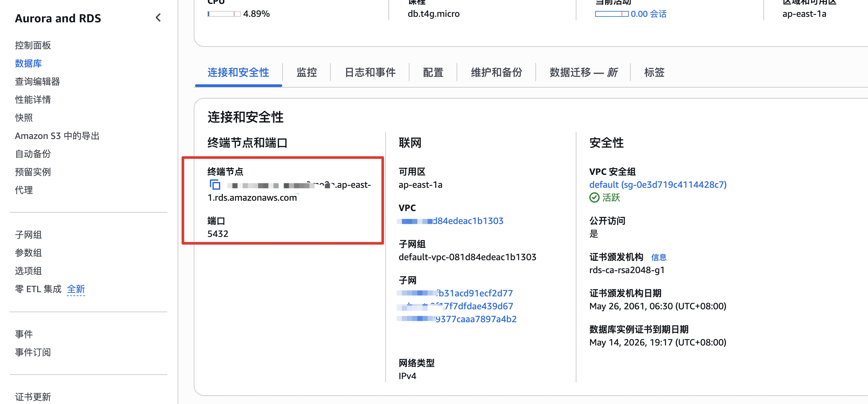The height and width of the screenshot is (404, 868).
Task: Open subnet link ending 9377caaa7897a4b2
Action: coord(457,319)
